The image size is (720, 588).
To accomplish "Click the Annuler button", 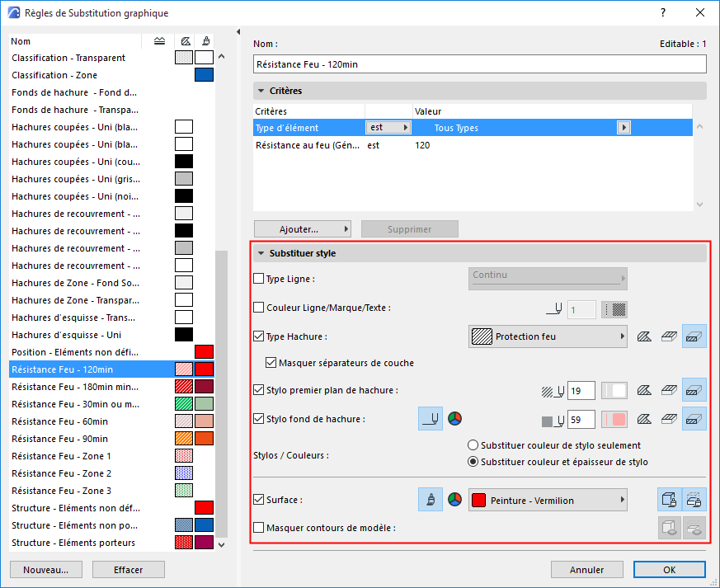I will point(587,570).
